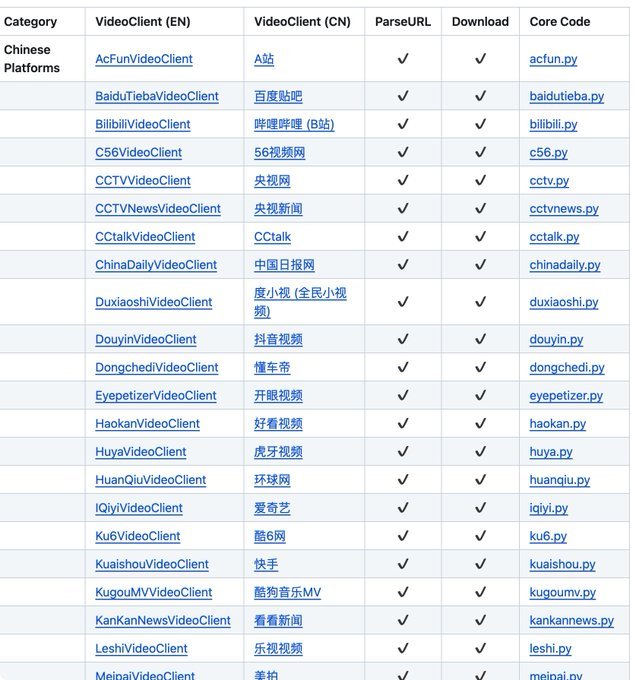This screenshot has height=680, width=636.
Task: Open the LeshiVideoClient link
Action: [x=141, y=649]
